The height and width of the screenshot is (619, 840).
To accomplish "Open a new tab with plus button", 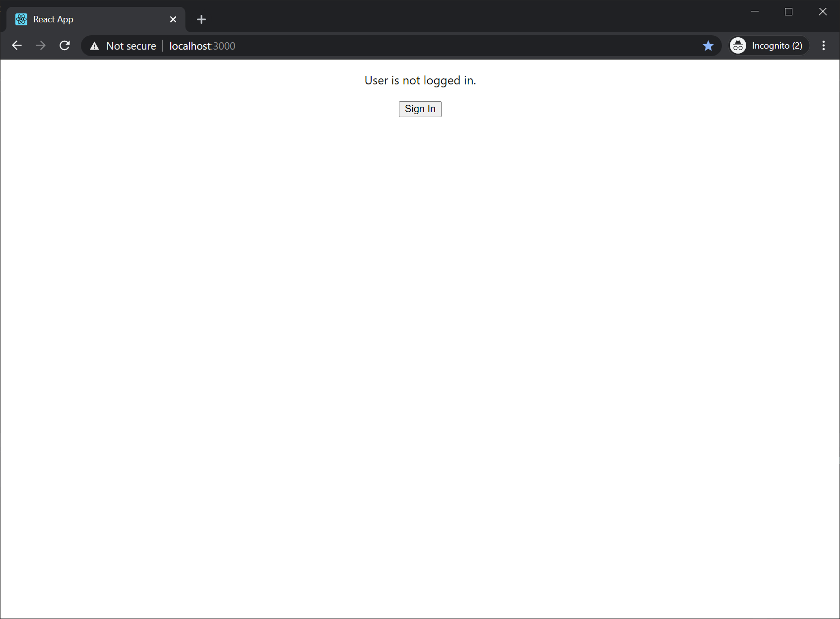I will tap(201, 19).
